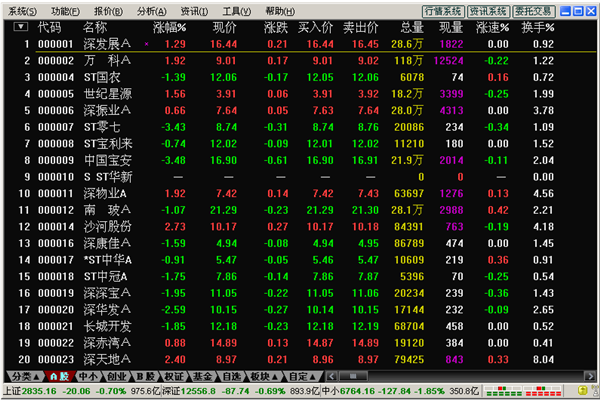This screenshot has height=403, width=600.
Task: Sort by the 总量 column header
Action: [412, 28]
